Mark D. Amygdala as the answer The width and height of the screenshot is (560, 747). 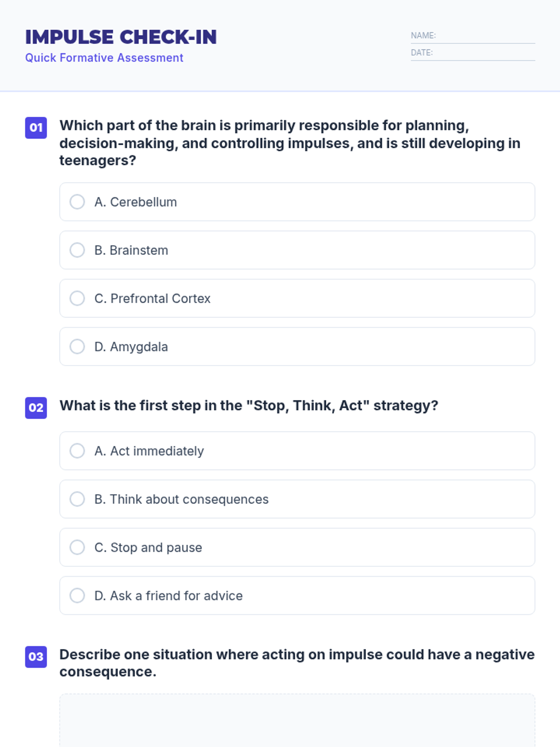(x=77, y=347)
